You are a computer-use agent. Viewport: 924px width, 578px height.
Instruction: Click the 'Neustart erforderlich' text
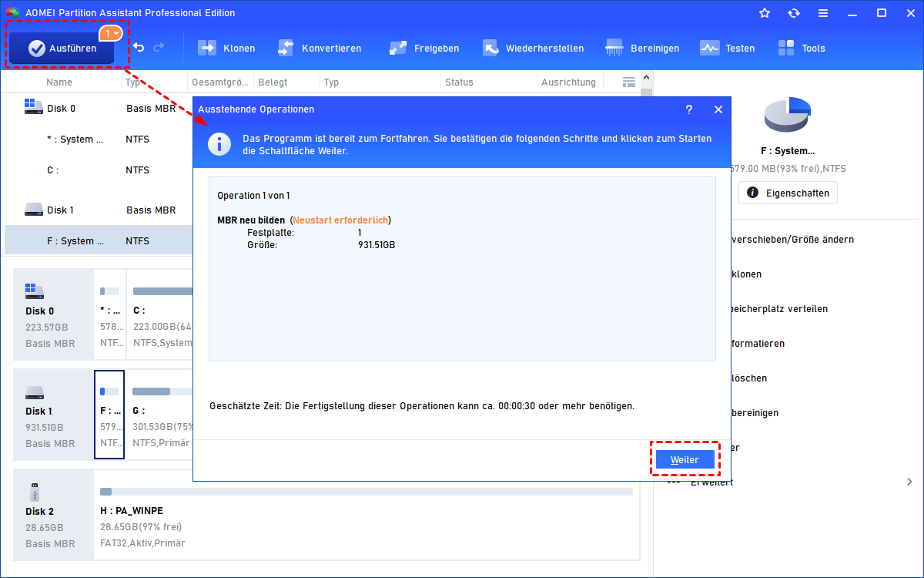(340, 220)
